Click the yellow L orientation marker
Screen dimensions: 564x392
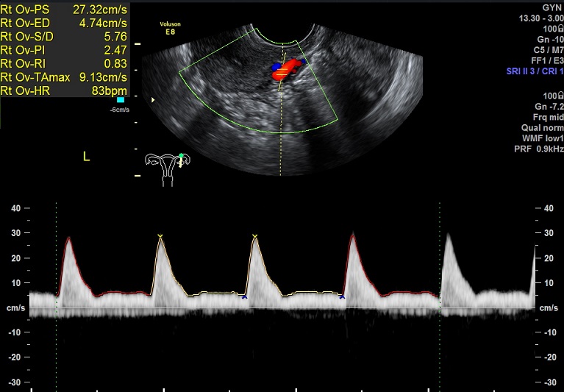86,157
